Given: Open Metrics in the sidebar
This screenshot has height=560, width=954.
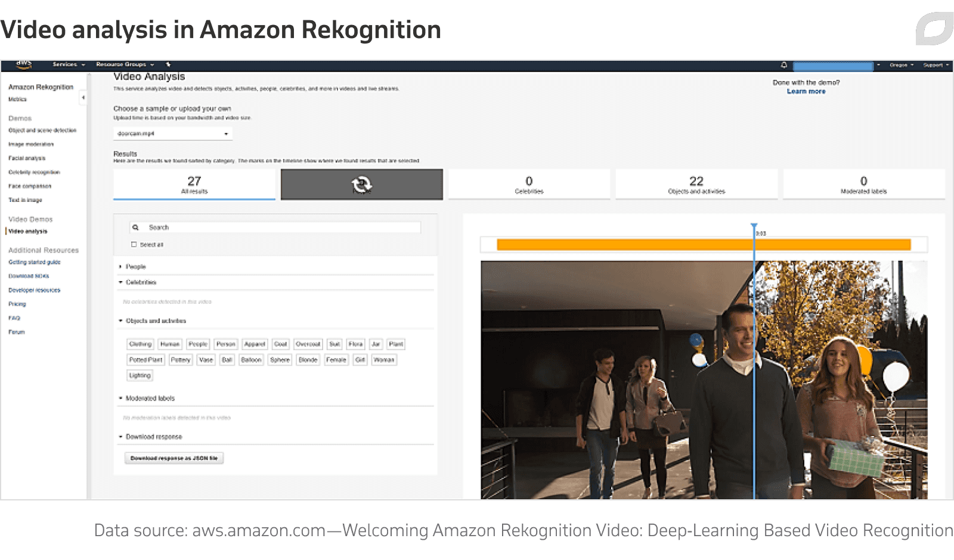Looking at the screenshot, I should (x=17, y=99).
